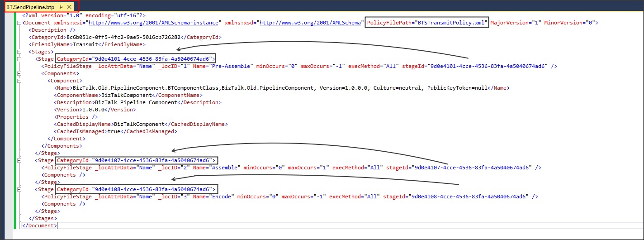Click the closing Component tag
Image resolution: width=644 pixels, height=240 pixels.
coord(66,139)
